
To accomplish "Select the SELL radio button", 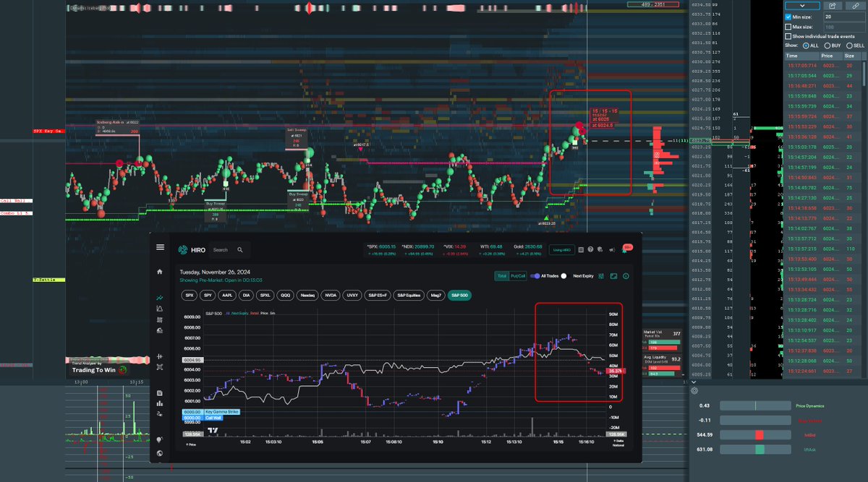I will point(849,46).
